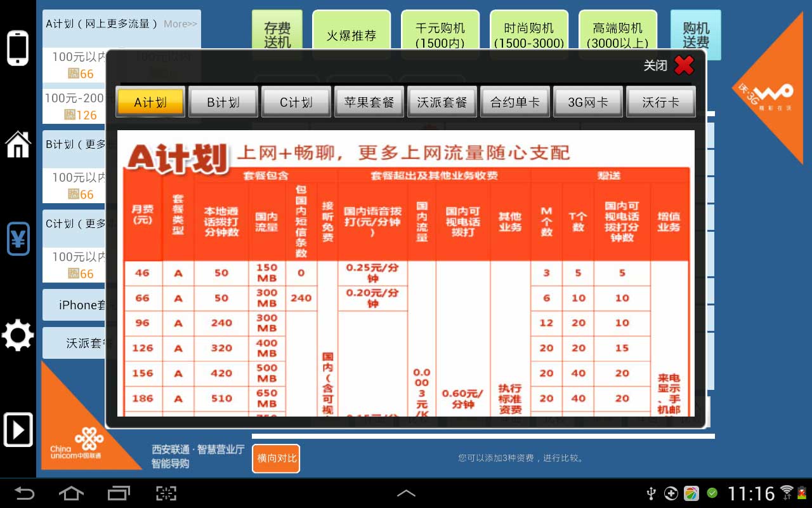Tap the Android back navigation icon
Viewport: 812px width, 508px height.
point(25,493)
